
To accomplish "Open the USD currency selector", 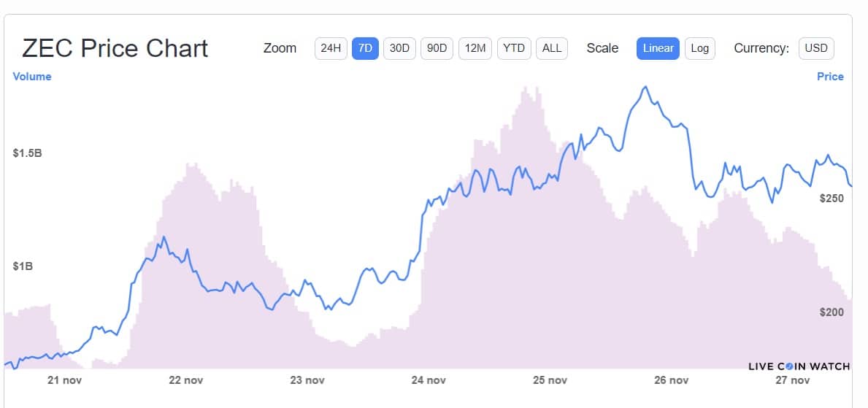I will [815, 48].
